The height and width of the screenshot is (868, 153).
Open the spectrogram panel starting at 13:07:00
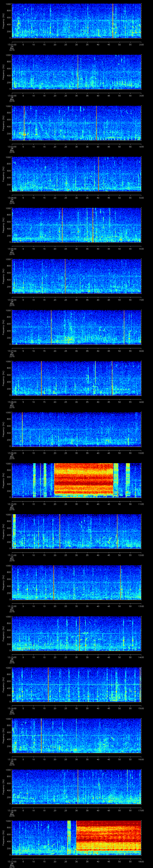(x=77, y=327)
